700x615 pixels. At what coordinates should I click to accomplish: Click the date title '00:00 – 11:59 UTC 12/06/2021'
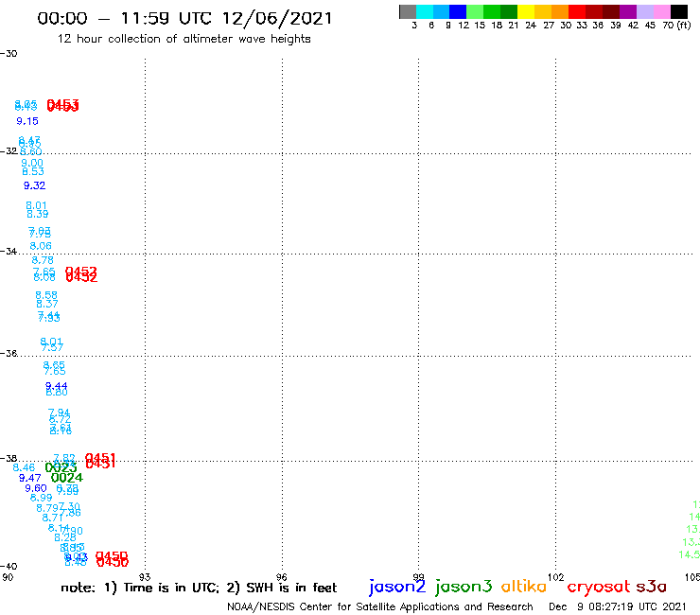pyautogui.click(x=184, y=19)
